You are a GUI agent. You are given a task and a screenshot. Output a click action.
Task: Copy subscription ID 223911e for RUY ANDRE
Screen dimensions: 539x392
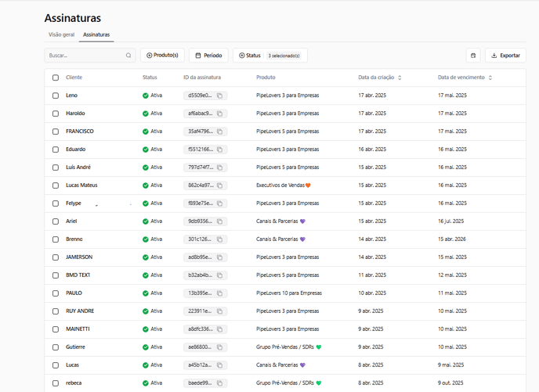[219, 311]
